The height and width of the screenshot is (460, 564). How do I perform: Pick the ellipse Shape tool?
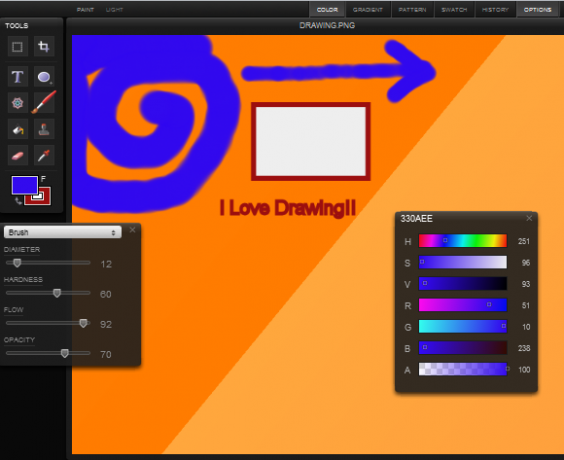[x=44, y=77]
